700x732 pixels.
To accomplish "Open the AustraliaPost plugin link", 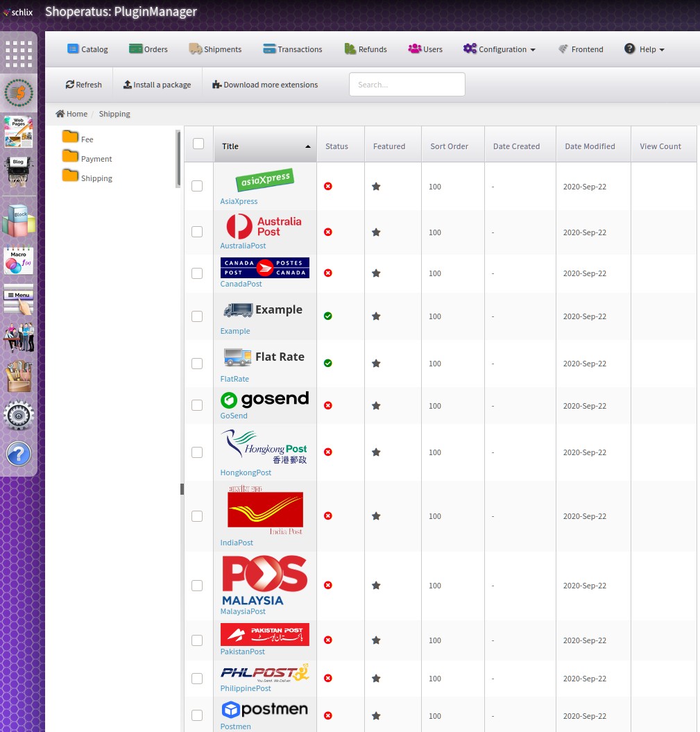I will [x=243, y=246].
